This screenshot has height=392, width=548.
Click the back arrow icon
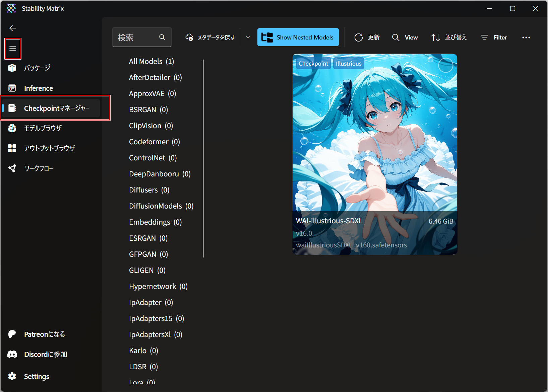pos(13,28)
